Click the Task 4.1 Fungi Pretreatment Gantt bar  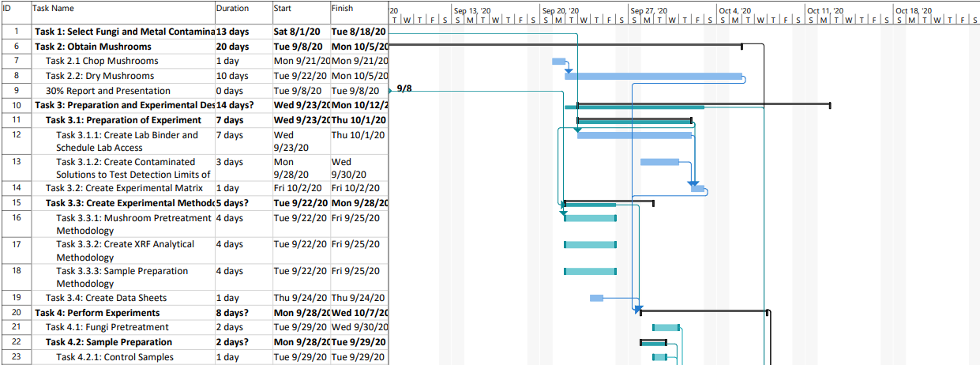666,327
